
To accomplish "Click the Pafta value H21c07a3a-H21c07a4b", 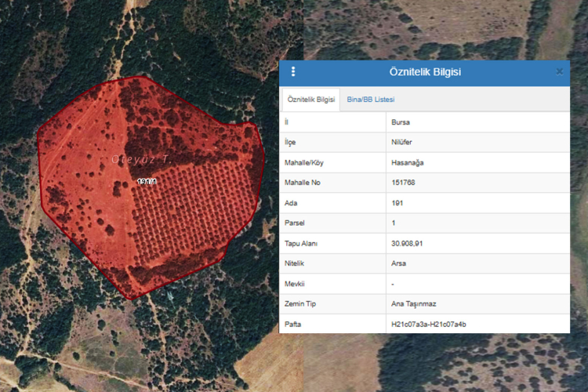I will click(x=429, y=324).
